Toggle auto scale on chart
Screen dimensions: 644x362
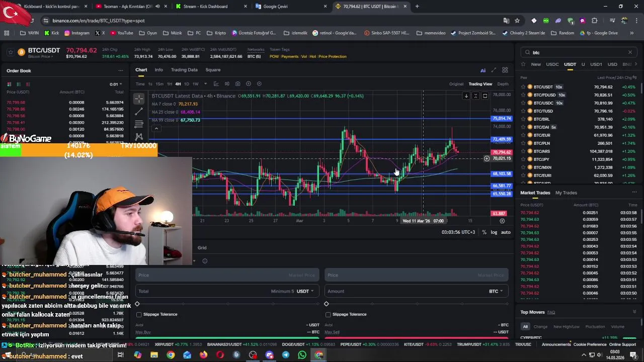506,232
